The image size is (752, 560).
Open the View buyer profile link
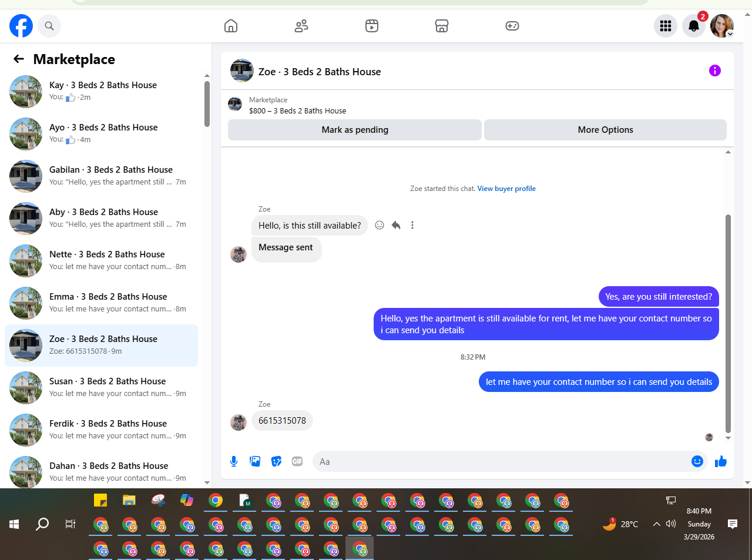(506, 189)
